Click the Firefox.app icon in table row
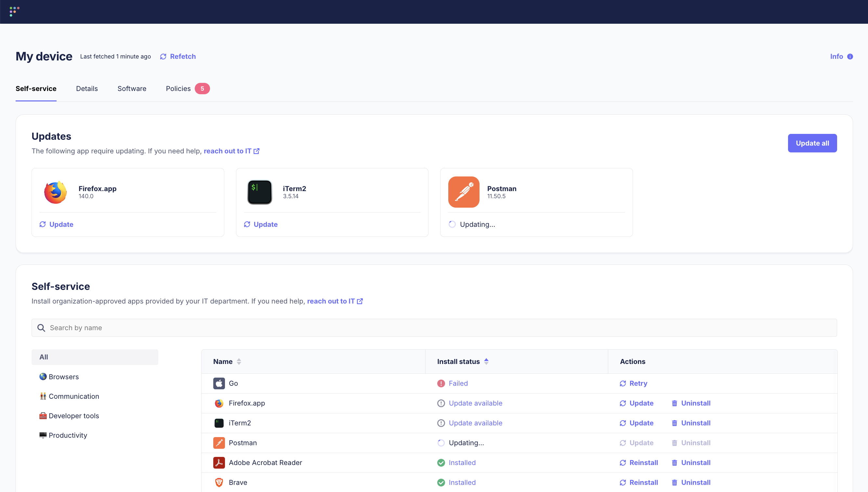This screenshot has height=492, width=868. click(x=219, y=403)
